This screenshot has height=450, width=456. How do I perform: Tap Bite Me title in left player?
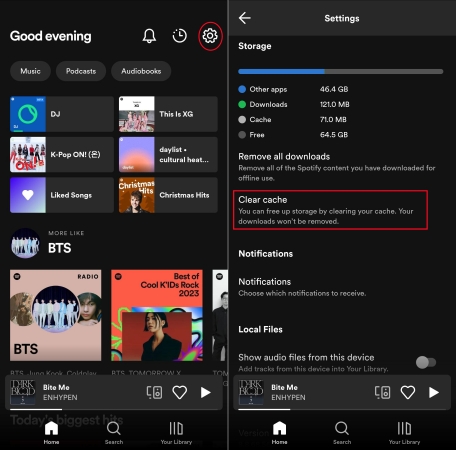[x=56, y=387]
